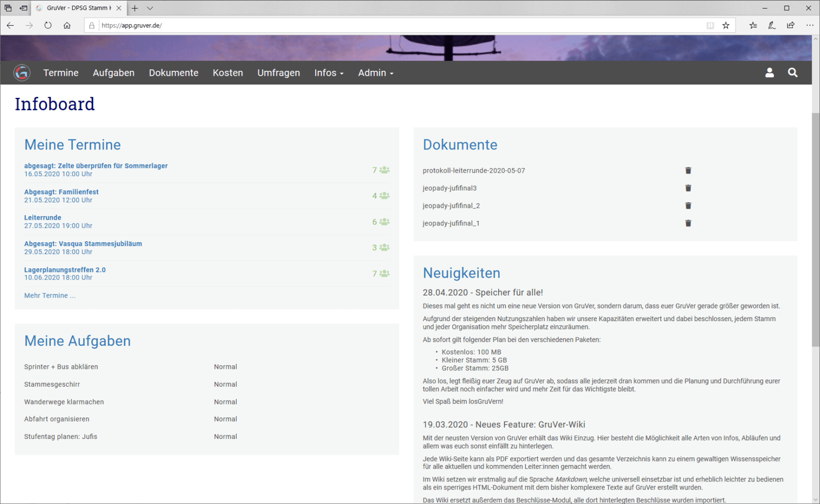Open the Admin dropdown menu

pyautogui.click(x=375, y=73)
